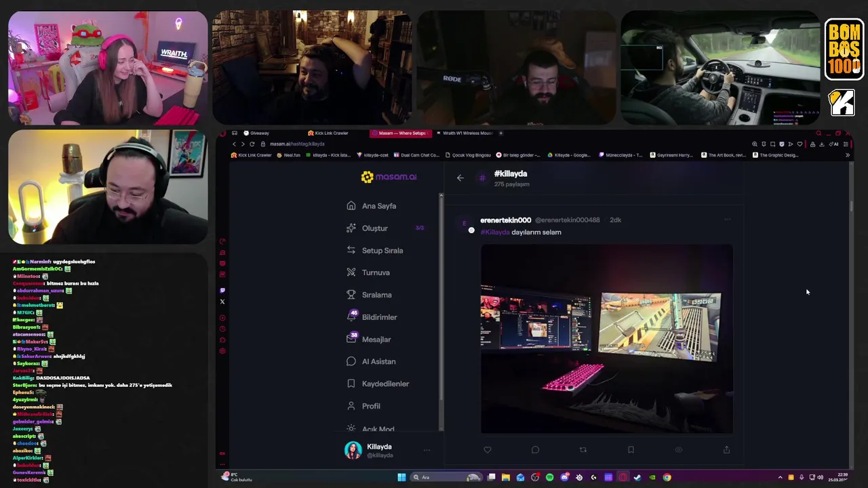Click the envelope icon with 38 badge
Screen dimensions: 868x488
(x=351, y=339)
